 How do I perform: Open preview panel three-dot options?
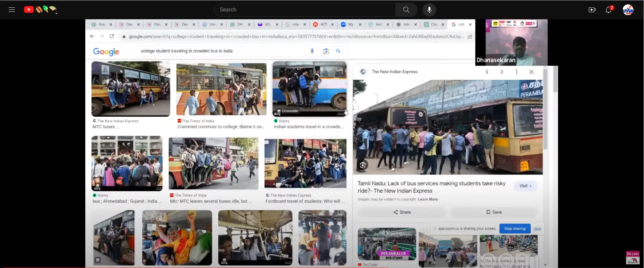[x=516, y=72]
